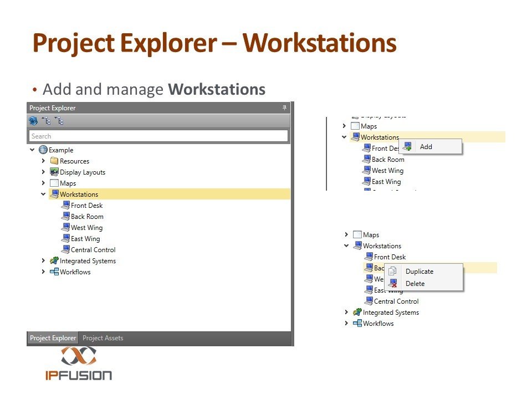Expand the Resources node in main panel
532x399 pixels.
43,161
